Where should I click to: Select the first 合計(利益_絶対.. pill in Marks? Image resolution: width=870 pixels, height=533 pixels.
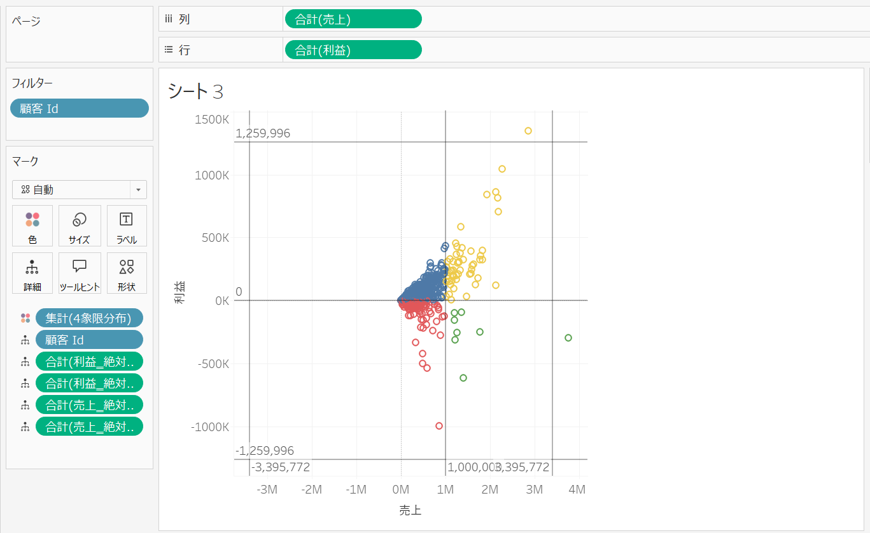pos(89,361)
